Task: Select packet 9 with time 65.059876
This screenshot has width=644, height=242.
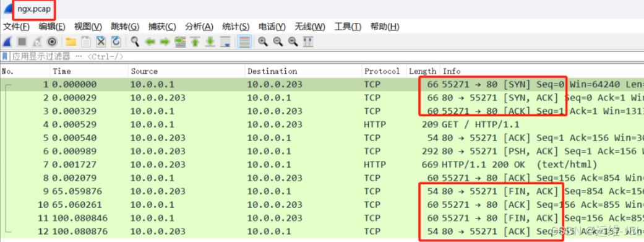Action: [322, 191]
